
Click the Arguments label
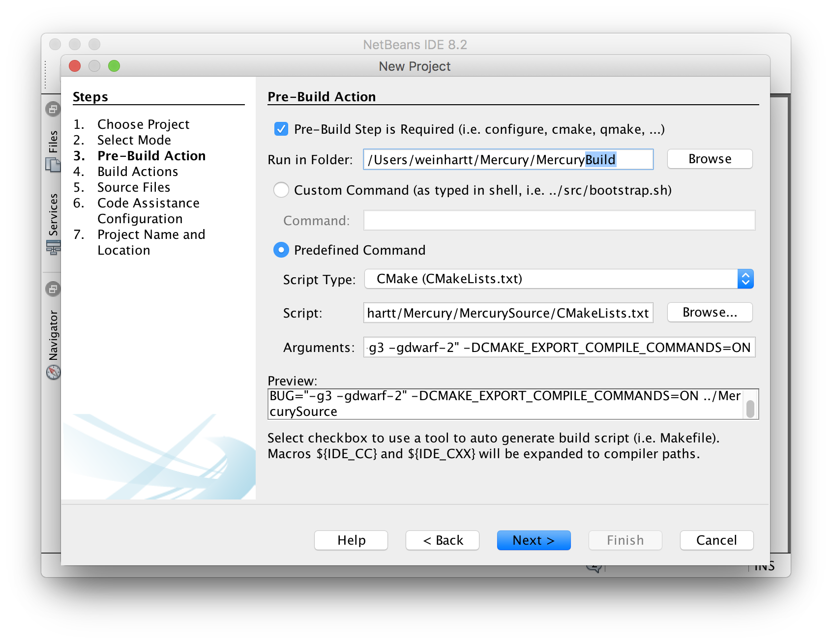319,348
